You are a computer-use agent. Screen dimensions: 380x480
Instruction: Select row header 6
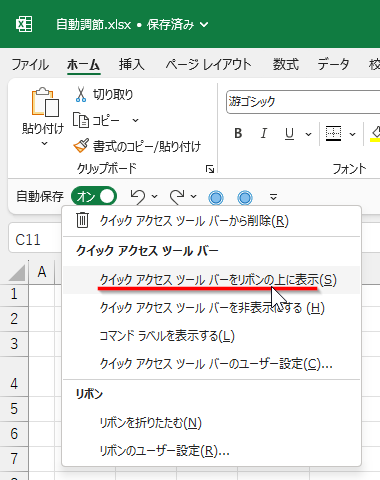[x=14, y=434]
